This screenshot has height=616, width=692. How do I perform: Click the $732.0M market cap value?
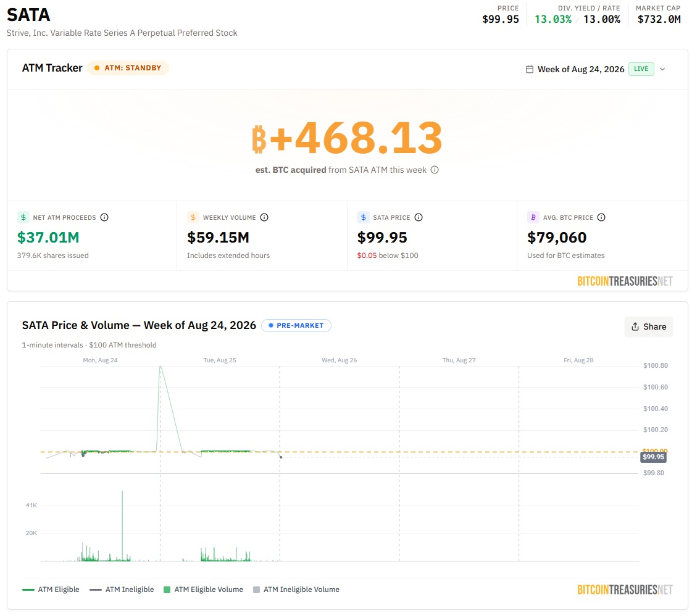pos(659,19)
